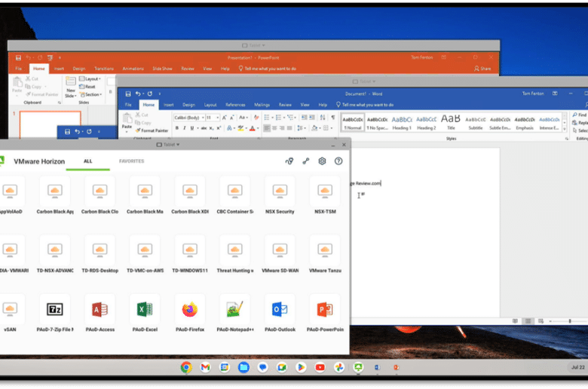The width and height of the screenshot is (588, 389).
Task: Open PAoD-Outlook in VMware Horizon
Action: (280, 313)
